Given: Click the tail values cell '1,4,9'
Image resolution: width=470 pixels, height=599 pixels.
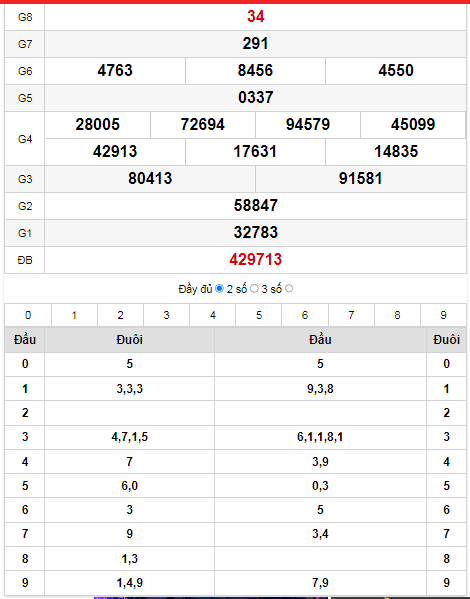Looking at the screenshot, I should 130,583.
